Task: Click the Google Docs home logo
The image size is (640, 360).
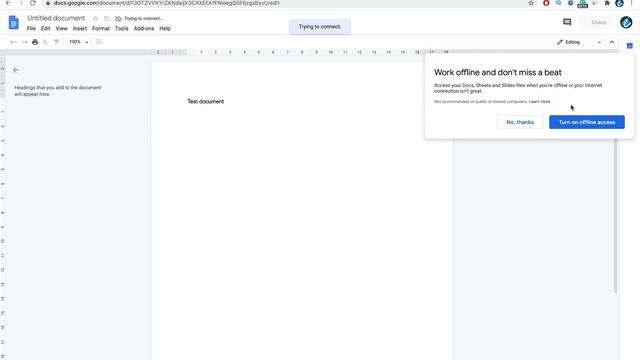Action: pyautogui.click(x=13, y=22)
